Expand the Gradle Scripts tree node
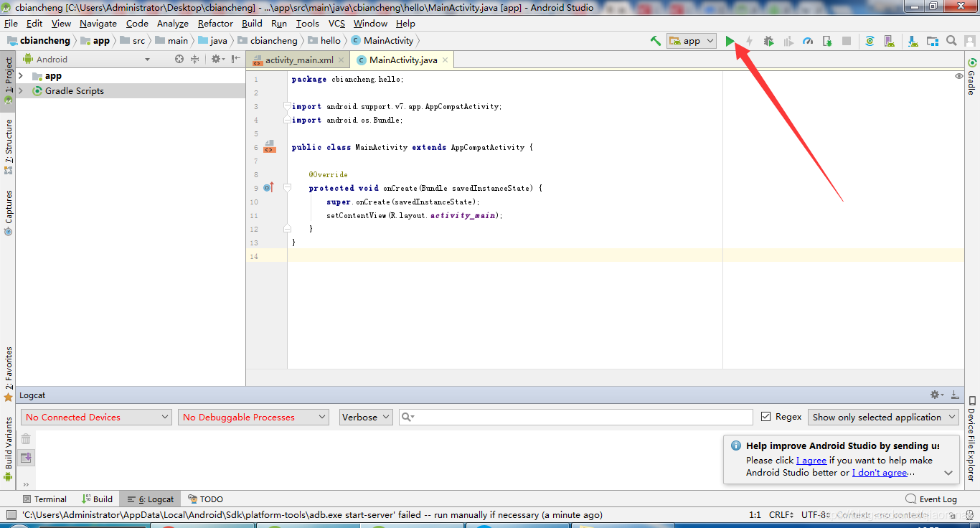 (21, 91)
